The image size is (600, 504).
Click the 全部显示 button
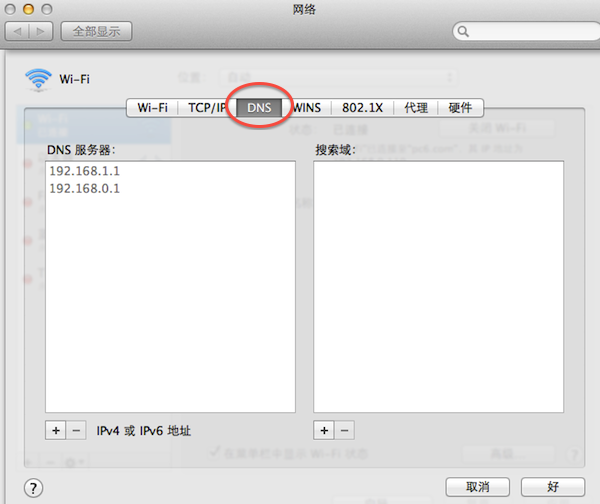(96, 31)
